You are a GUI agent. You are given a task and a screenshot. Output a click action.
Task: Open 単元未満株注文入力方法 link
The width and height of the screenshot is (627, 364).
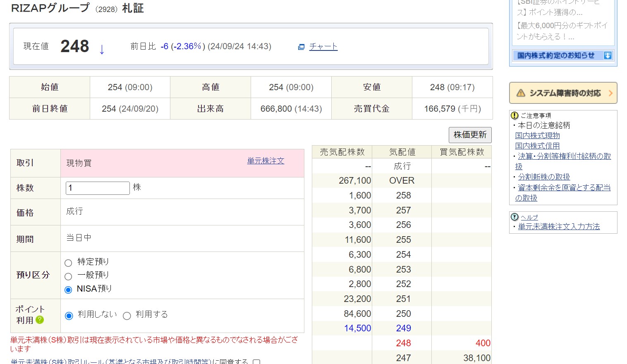click(559, 227)
